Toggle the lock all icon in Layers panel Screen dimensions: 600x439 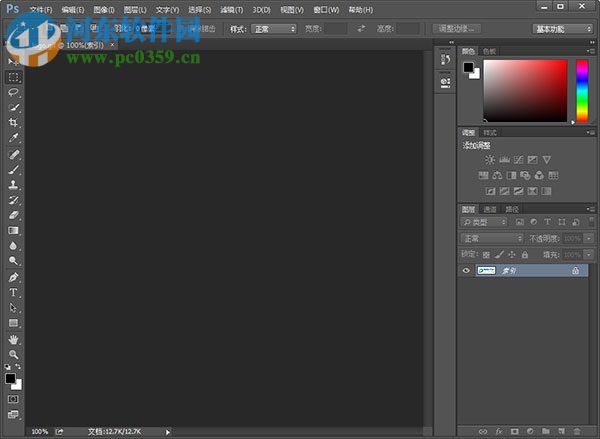click(x=525, y=254)
